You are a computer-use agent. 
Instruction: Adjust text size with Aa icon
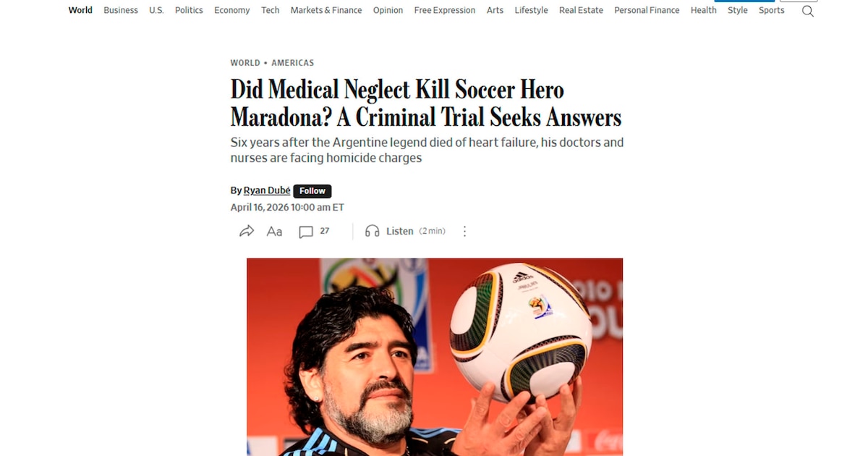pos(274,231)
